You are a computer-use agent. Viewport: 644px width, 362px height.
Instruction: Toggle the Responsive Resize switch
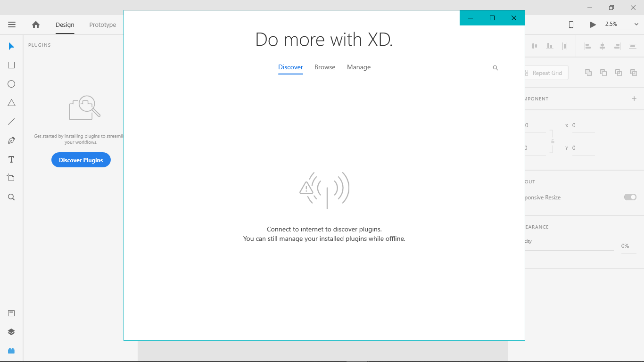[630, 197]
